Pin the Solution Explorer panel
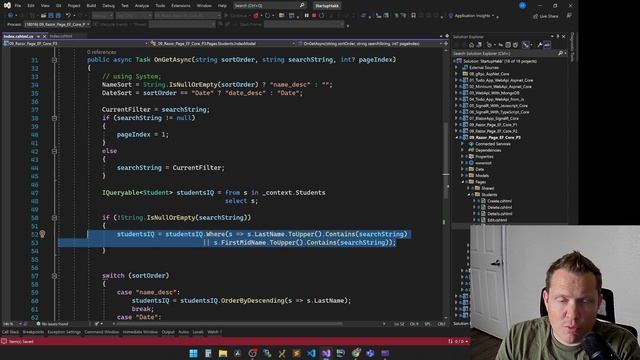The height and width of the screenshot is (360, 640). pos(558,36)
